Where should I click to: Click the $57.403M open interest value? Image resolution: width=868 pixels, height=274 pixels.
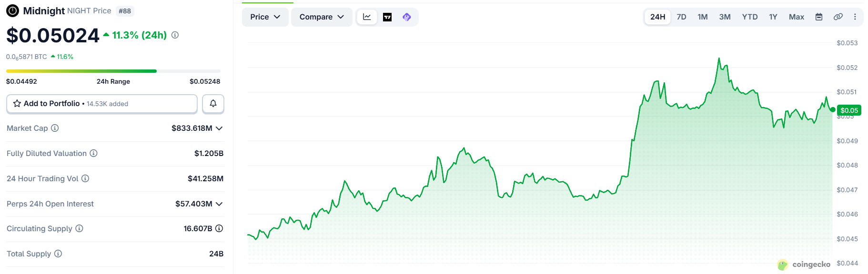pos(194,204)
